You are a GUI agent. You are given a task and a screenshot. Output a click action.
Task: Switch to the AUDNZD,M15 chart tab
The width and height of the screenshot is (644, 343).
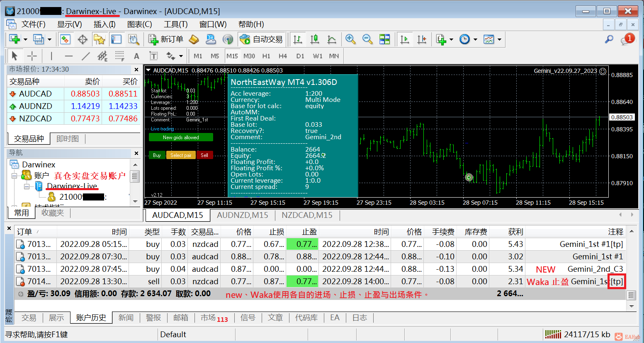[x=242, y=215]
